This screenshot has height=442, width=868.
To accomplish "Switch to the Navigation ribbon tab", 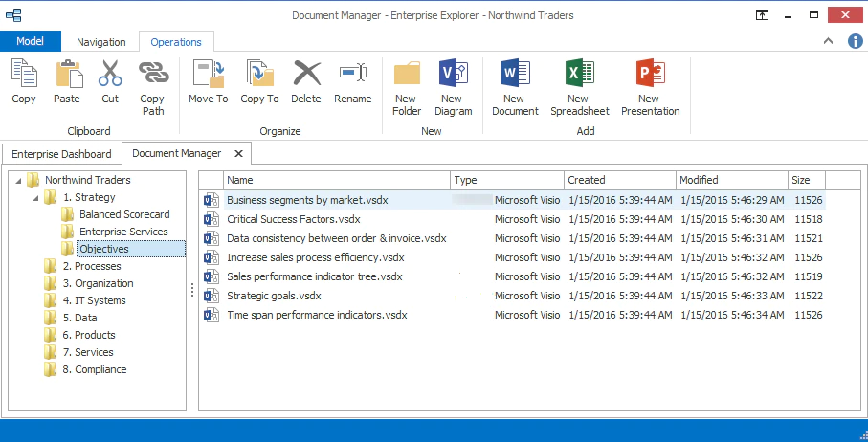I will pos(100,42).
